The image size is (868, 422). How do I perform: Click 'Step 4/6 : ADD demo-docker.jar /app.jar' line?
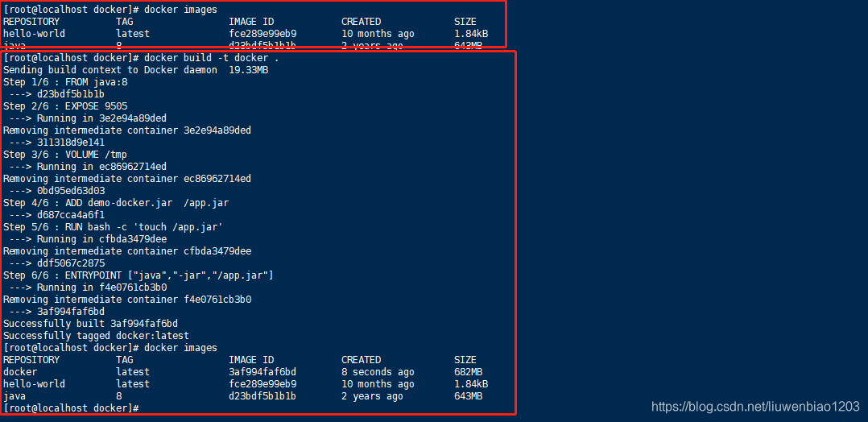point(116,203)
